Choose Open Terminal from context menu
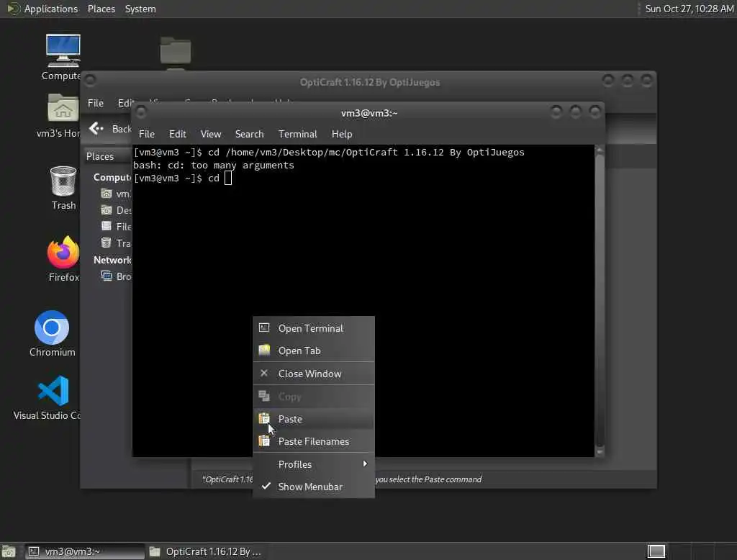737x560 pixels. [314, 328]
